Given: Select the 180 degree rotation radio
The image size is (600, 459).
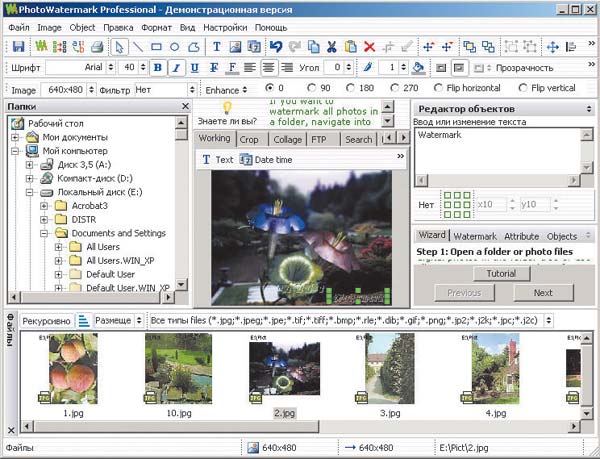Looking at the screenshot, I should click(350, 88).
